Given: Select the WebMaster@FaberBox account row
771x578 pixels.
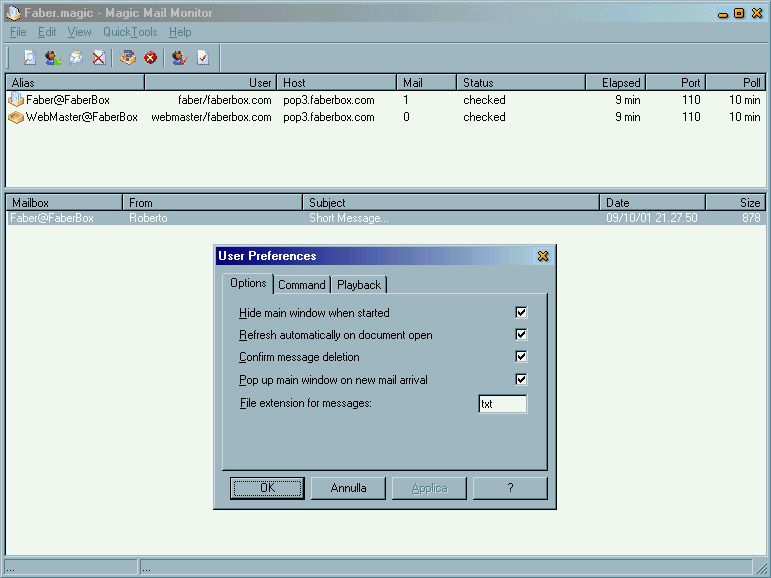Looking at the screenshot, I should click(81, 117).
